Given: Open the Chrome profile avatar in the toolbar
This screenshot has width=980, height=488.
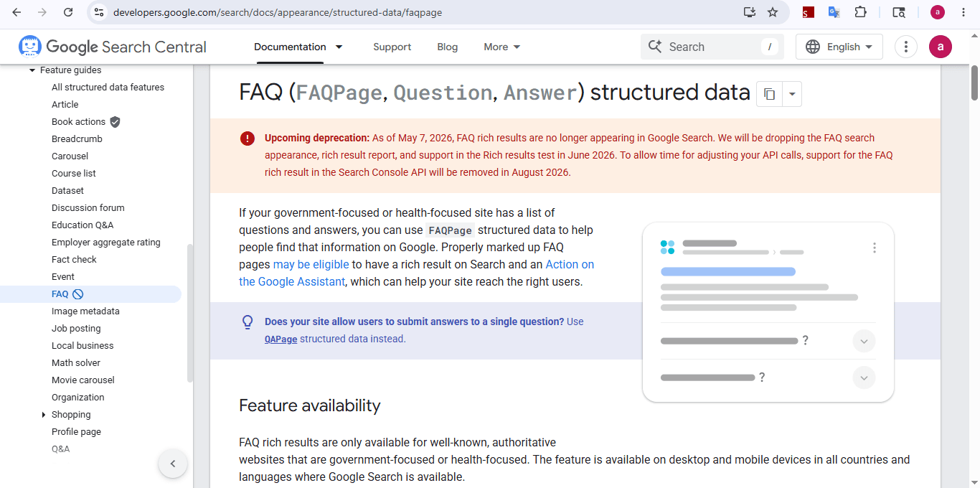Looking at the screenshot, I should pyautogui.click(x=938, y=12).
